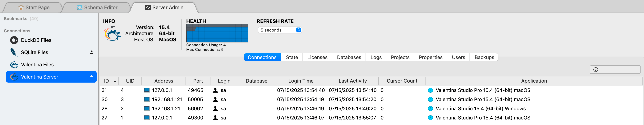Sort by the Port column header
The width and height of the screenshot is (644, 125).
click(198, 81)
